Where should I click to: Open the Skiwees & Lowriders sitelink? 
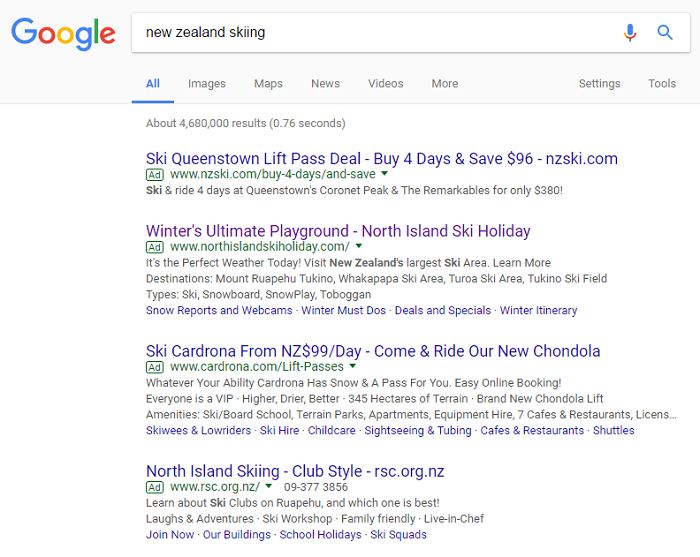(x=198, y=430)
